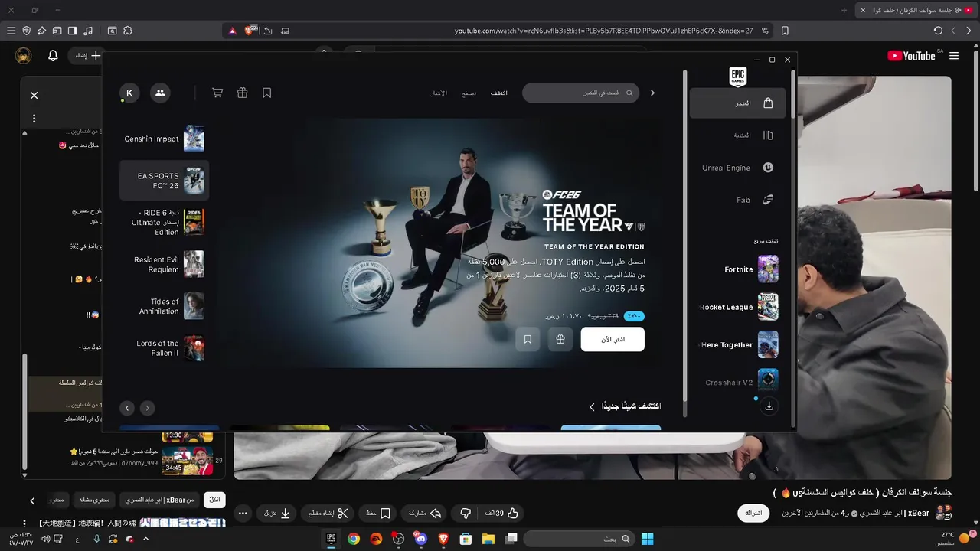Click the Clip button with scissors
The width and height of the screenshot is (980, 551).
[x=329, y=513]
